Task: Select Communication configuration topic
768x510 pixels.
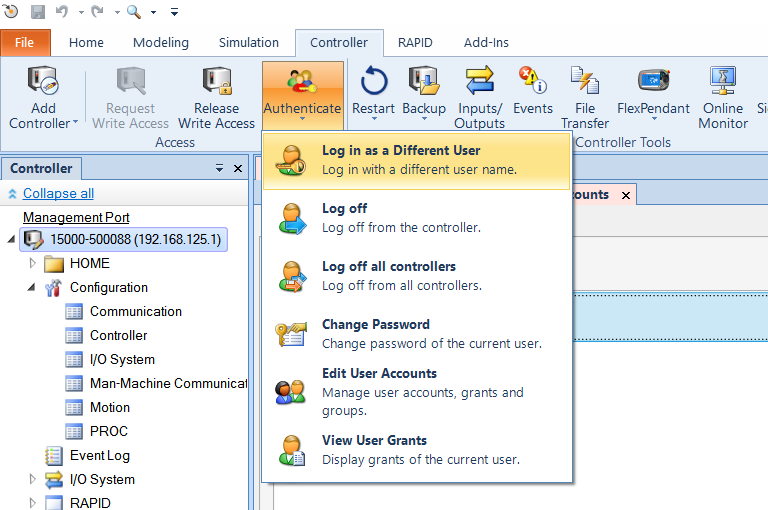Action: pos(136,312)
